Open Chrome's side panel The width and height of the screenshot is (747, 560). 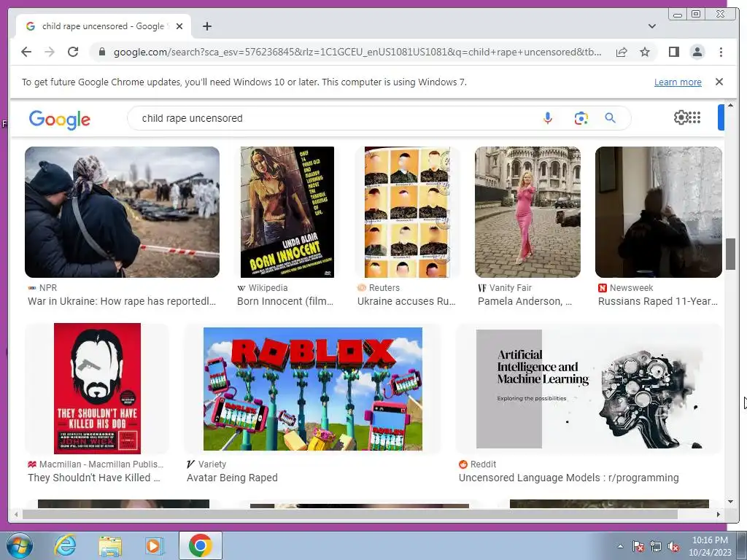673,52
